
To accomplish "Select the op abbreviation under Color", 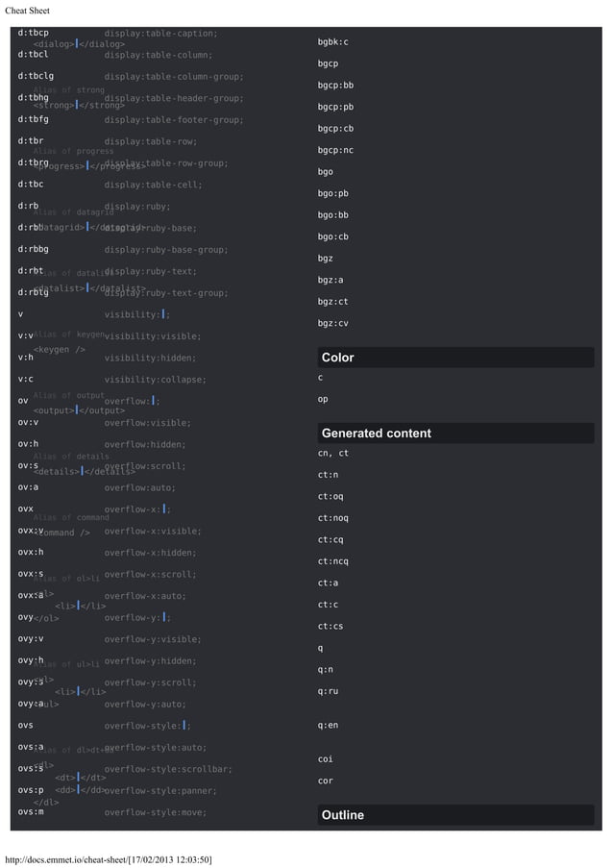I will tap(323, 399).
